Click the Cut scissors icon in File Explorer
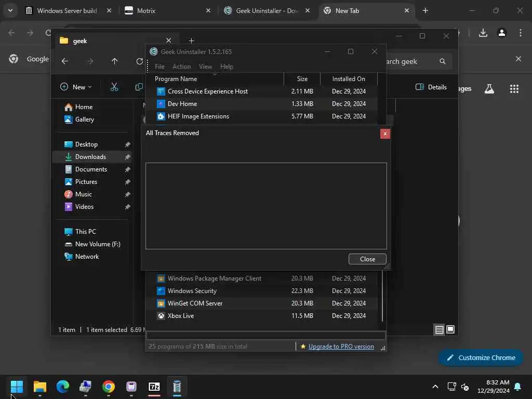 pyautogui.click(x=114, y=87)
